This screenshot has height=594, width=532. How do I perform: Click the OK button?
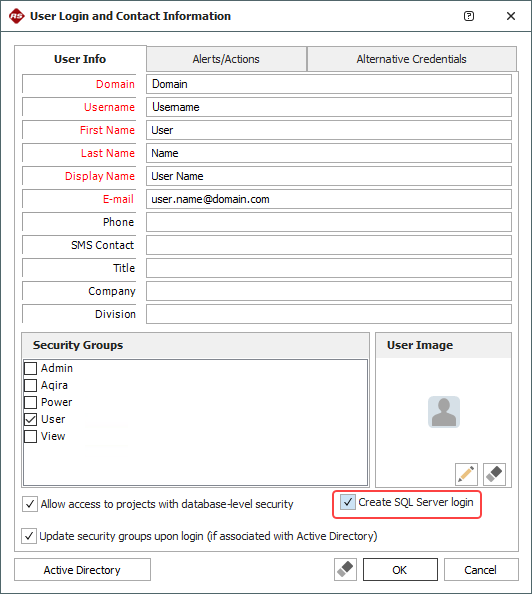[x=400, y=569]
